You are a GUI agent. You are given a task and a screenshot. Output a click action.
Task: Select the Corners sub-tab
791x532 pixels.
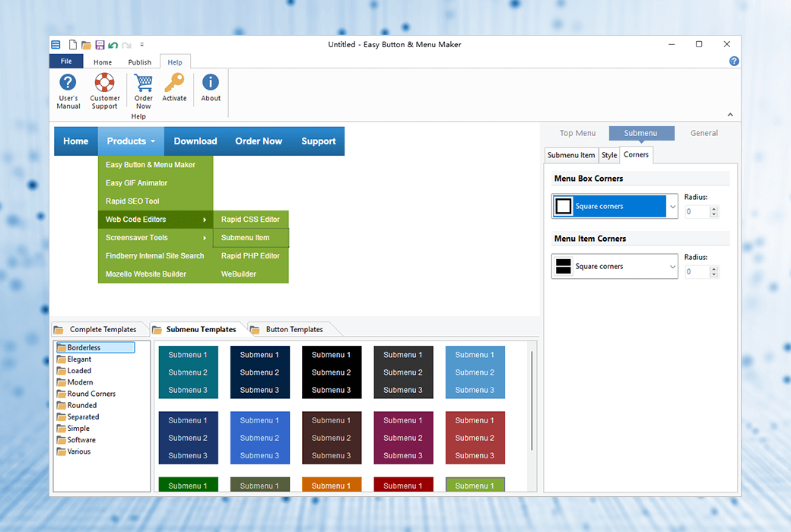coord(636,155)
